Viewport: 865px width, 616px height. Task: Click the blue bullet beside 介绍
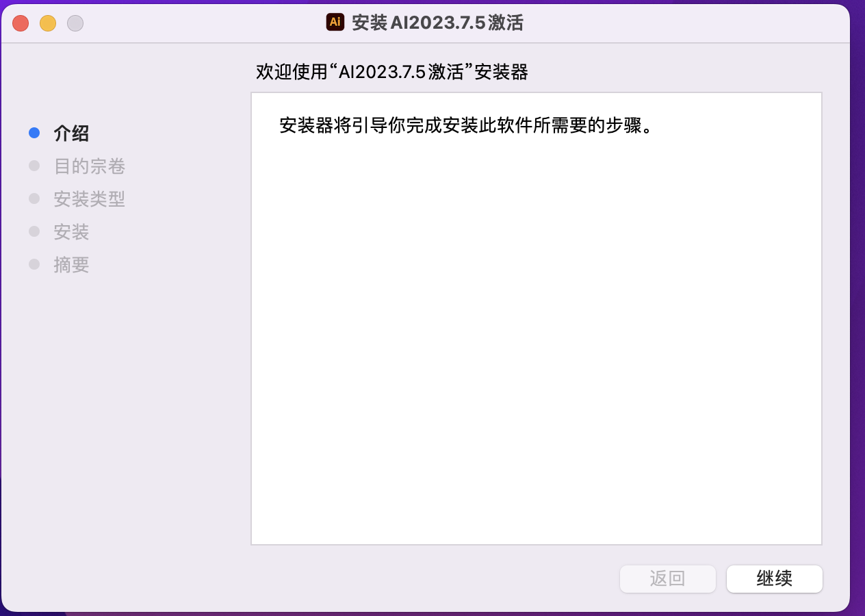coord(34,133)
